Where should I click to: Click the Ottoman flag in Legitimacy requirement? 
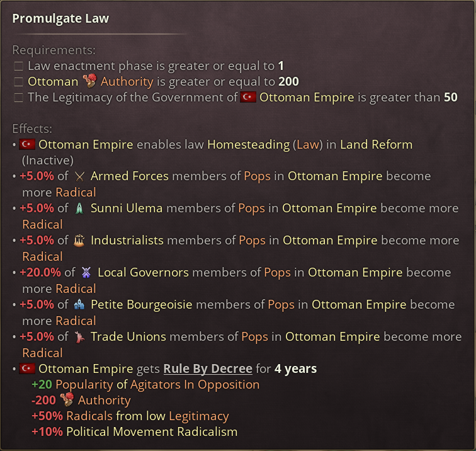[248, 97]
